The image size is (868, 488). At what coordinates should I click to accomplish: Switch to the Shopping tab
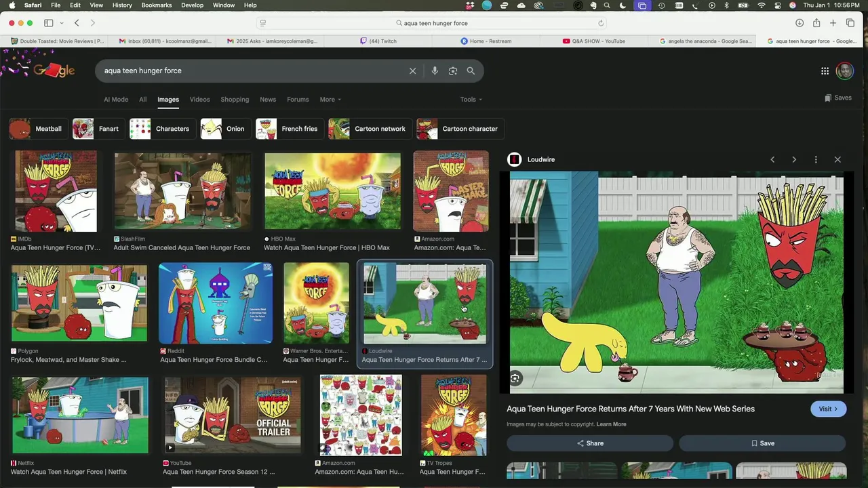pyautogui.click(x=235, y=100)
